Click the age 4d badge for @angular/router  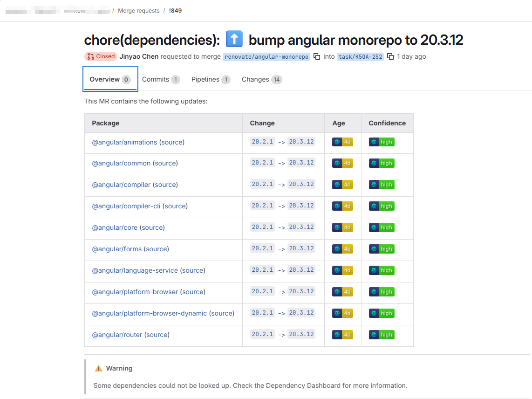point(342,335)
